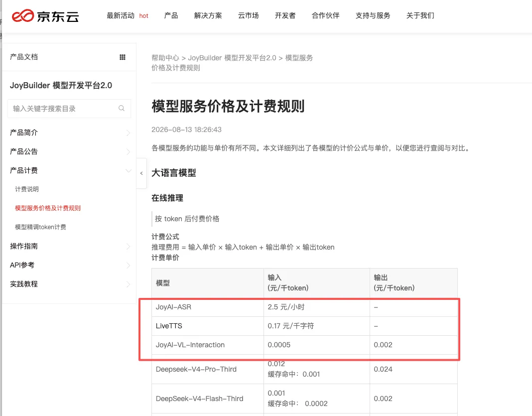The width and height of the screenshot is (532, 416).
Task: Open 模型服务价格及计费规则 sidebar page
Action: point(48,208)
